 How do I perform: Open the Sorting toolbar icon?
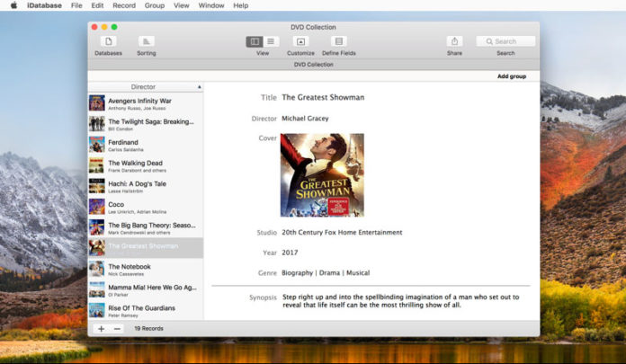pos(146,41)
